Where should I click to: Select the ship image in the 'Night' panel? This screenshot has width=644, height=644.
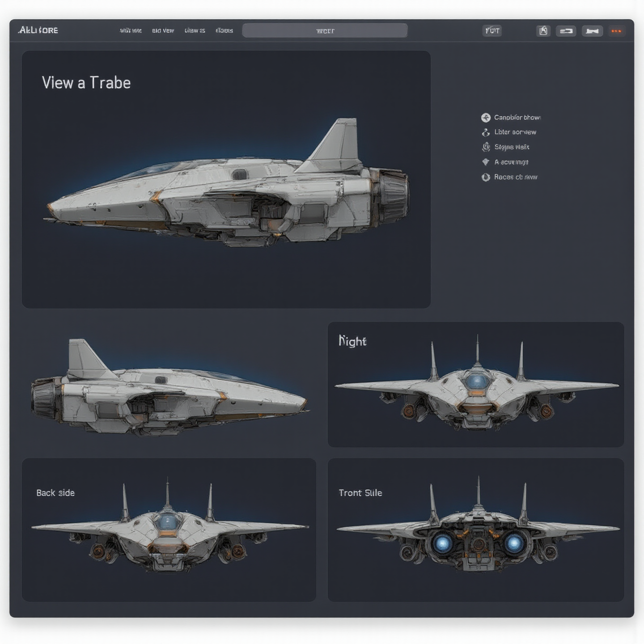[x=477, y=384]
